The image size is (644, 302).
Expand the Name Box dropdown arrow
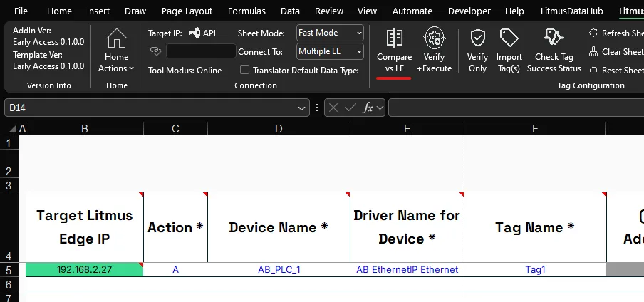coord(302,108)
